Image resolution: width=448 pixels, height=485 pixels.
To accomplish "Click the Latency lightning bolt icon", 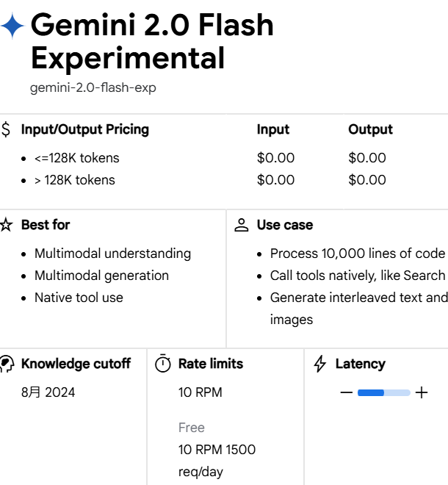I will click(320, 364).
